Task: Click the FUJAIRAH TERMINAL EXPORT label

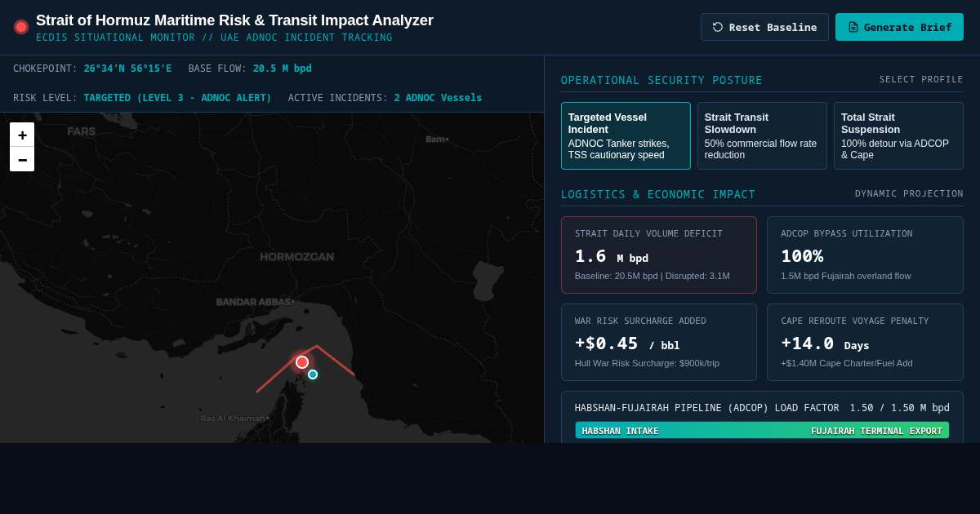Action: point(876,431)
